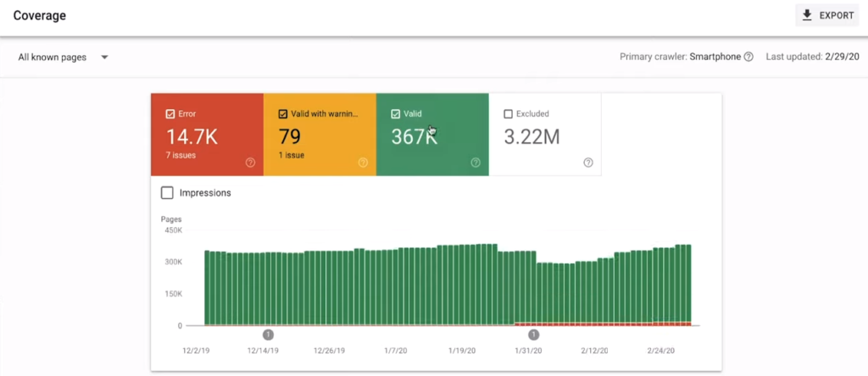The image size is (868, 376).
Task: Disable the Valid checkbox in the green card
Action: click(x=396, y=113)
